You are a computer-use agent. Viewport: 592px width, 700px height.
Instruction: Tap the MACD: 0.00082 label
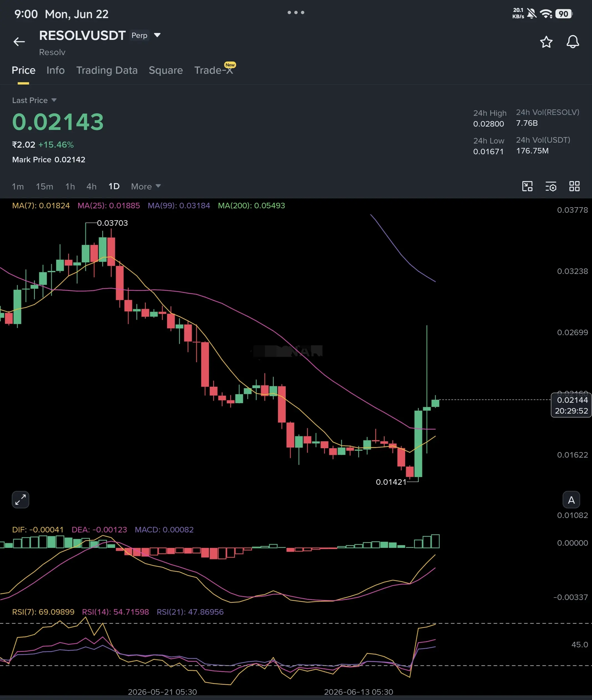point(164,529)
